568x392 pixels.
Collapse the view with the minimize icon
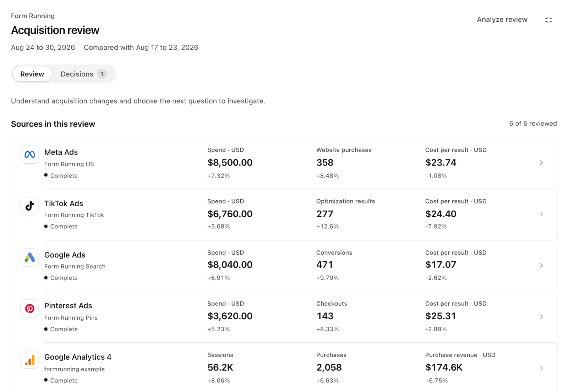pos(548,20)
